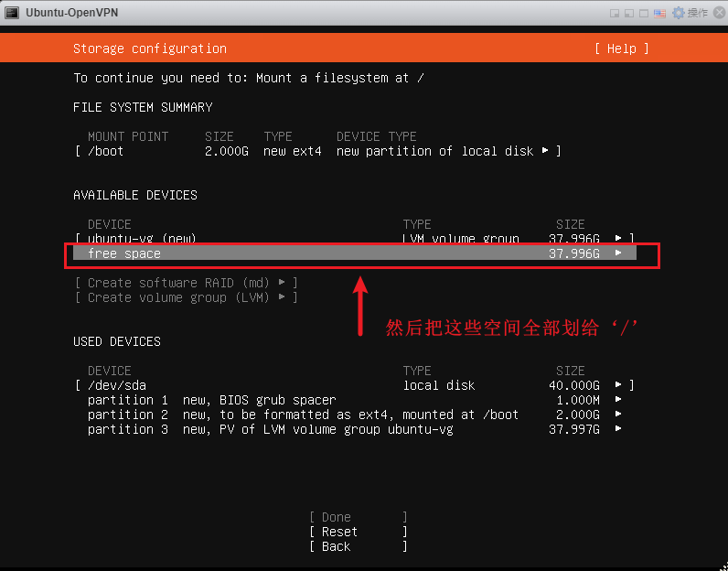Open the arrow menu for /dev/sda
The image size is (728, 571).
click(x=618, y=384)
